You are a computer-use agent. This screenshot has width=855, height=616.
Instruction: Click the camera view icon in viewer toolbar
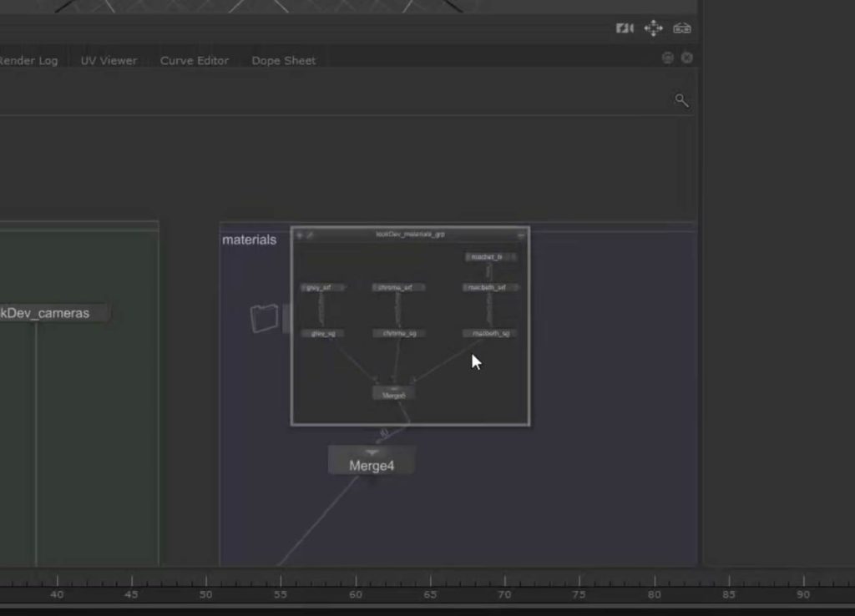pyautogui.click(x=625, y=28)
